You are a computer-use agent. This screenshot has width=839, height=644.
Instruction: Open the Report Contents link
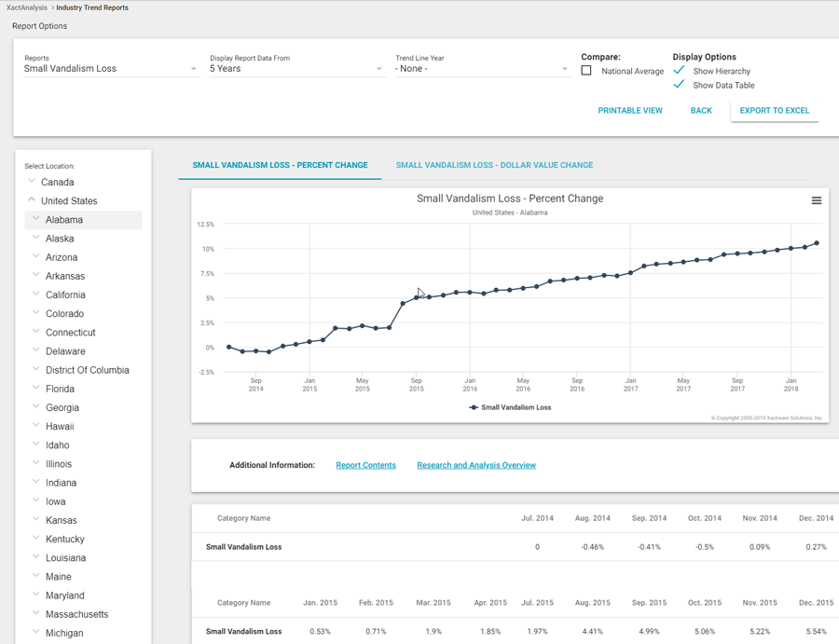(x=365, y=465)
